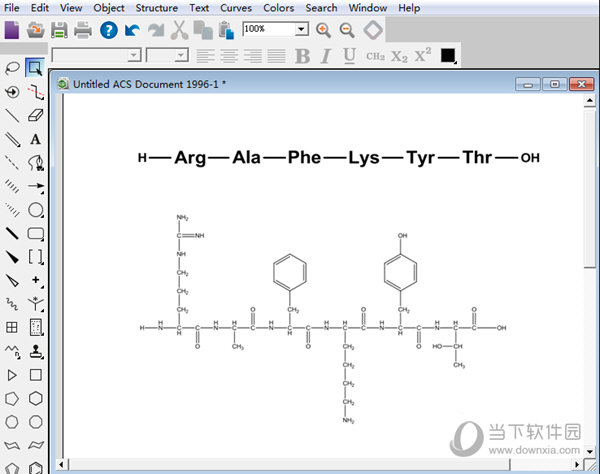600x474 pixels.
Task: Select the Arrow tool
Action: pos(36,186)
